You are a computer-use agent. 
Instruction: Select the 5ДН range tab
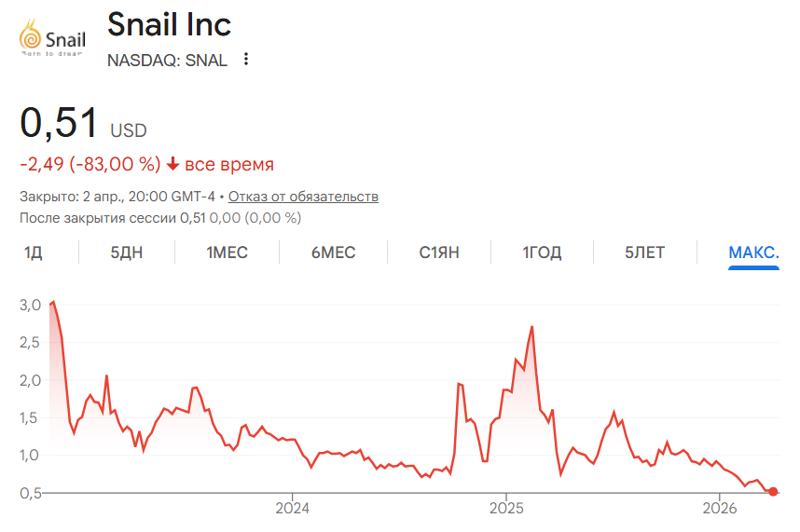[x=127, y=252]
